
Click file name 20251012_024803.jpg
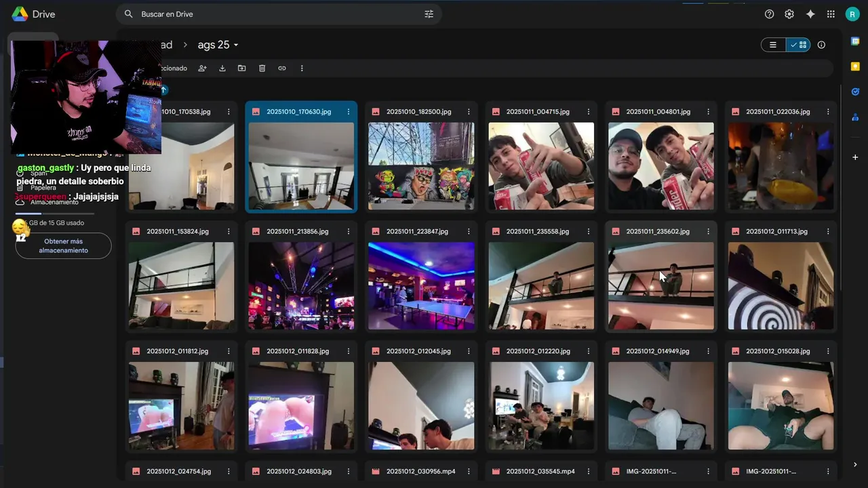(x=299, y=472)
